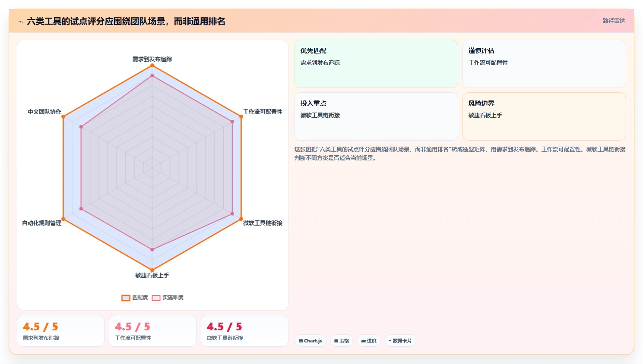Screen dimensions: 643x364
Task: Click orange data point at 微软工具链衔接 vertex
Action: click(241, 219)
